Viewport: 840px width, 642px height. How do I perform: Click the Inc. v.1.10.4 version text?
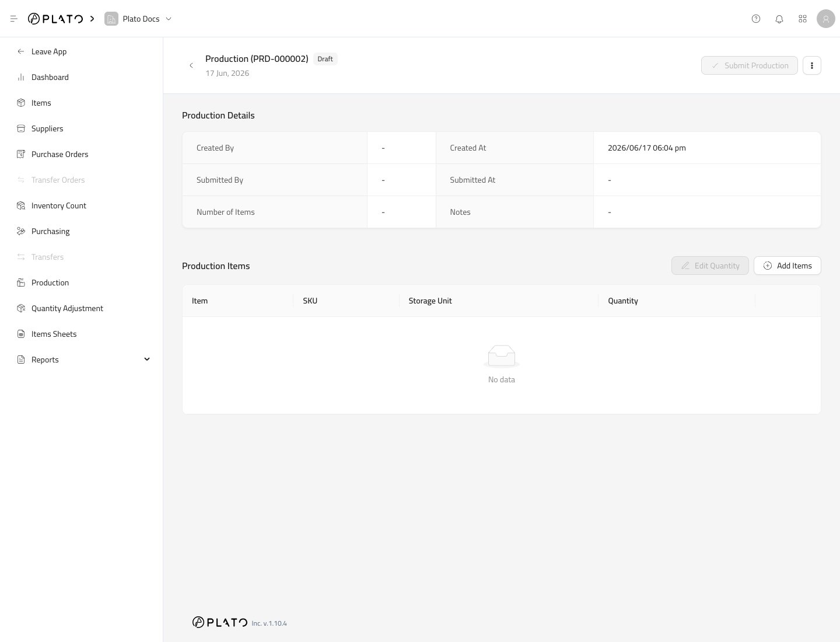tap(269, 623)
